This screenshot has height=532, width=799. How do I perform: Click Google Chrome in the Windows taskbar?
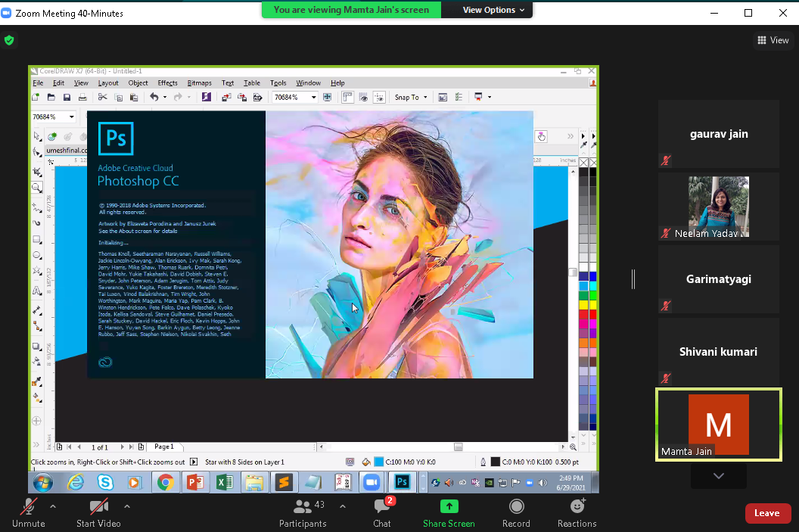[x=166, y=482]
